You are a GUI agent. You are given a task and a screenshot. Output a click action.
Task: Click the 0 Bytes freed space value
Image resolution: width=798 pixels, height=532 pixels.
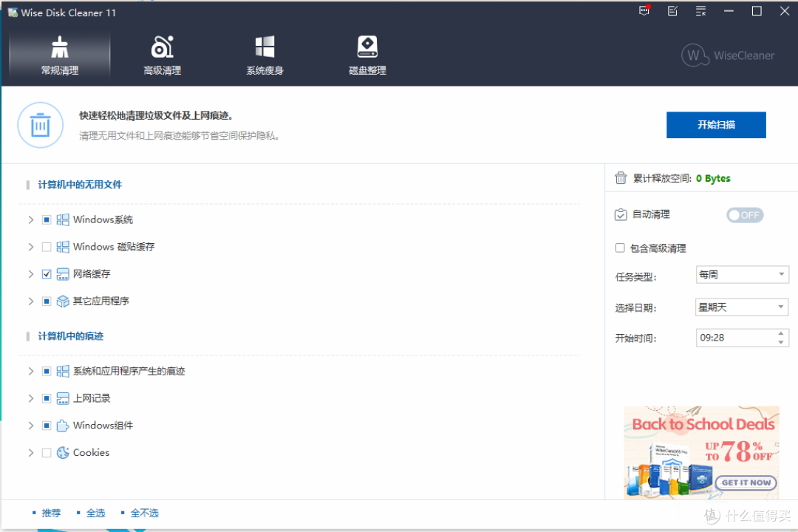713,178
